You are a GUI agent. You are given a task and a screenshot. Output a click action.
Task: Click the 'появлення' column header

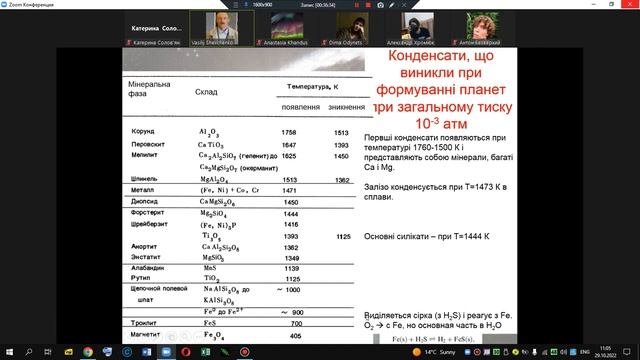pos(300,107)
